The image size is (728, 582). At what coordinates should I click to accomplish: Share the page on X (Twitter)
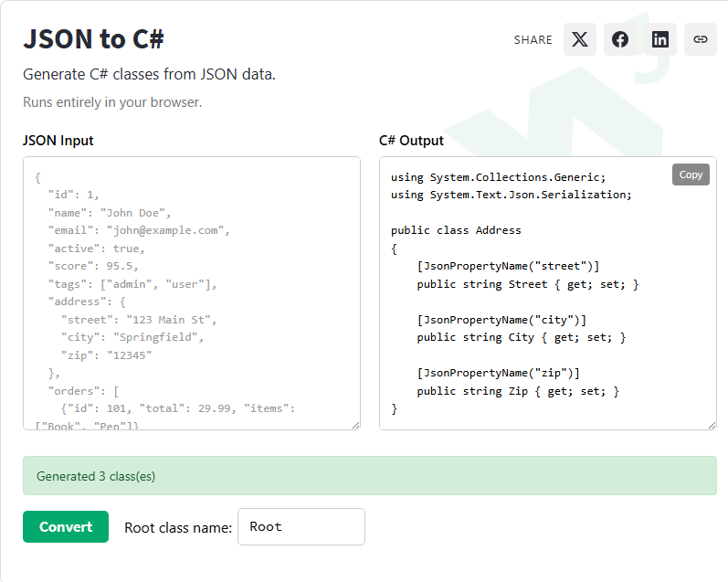579,39
